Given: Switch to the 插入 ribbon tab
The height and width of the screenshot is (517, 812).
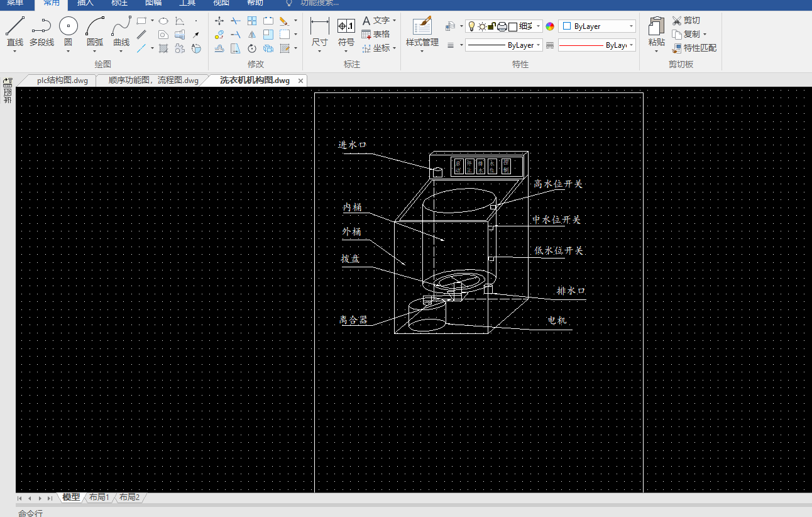Looking at the screenshot, I should pos(85,3).
